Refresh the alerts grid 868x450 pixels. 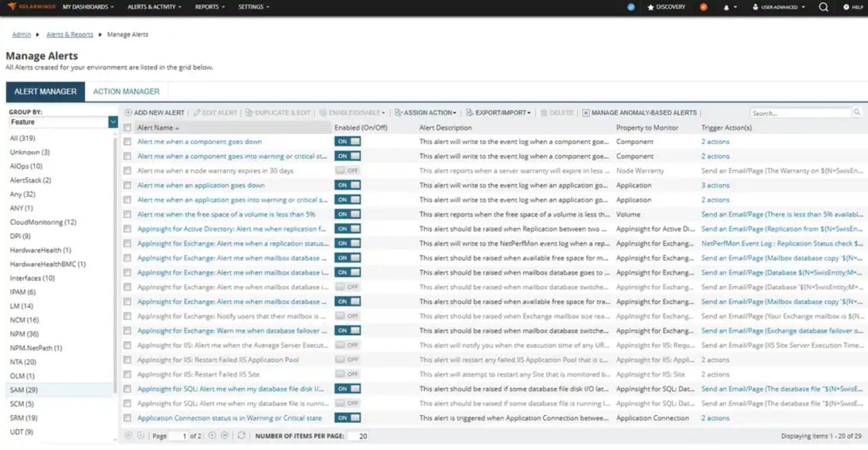[241, 435]
